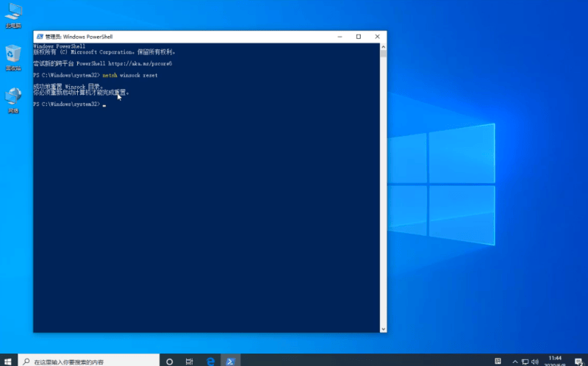
Task: Launch Microsoft Edge from the taskbar
Action: pos(210,361)
